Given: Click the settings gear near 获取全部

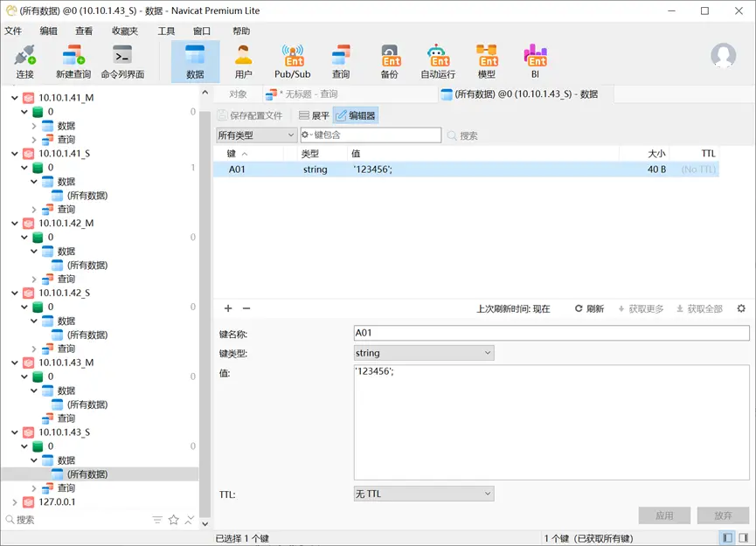Looking at the screenshot, I should click(x=741, y=308).
